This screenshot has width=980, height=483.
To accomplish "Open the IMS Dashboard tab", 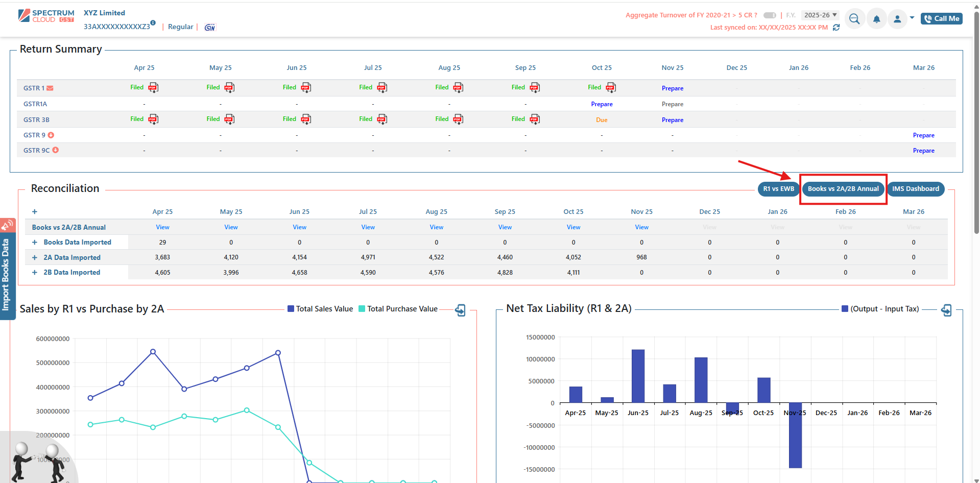I will pos(915,189).
